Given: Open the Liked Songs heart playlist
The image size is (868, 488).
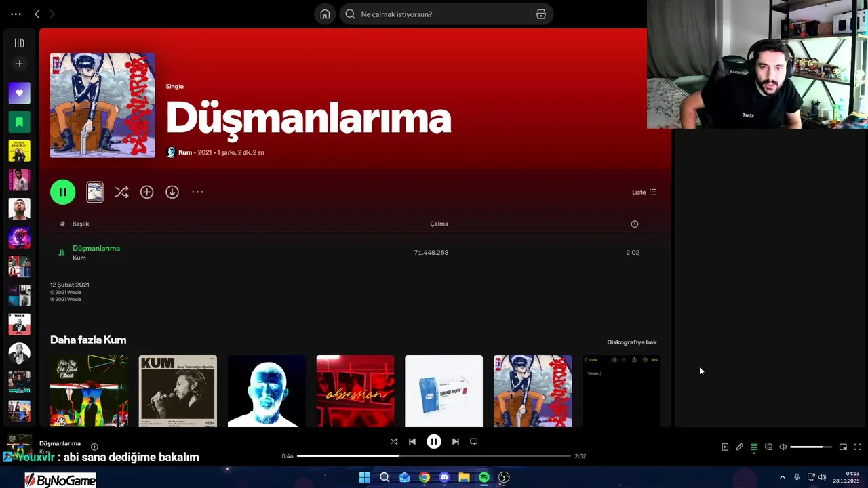Looking at the screenshot, I should (x=19, y=93).
